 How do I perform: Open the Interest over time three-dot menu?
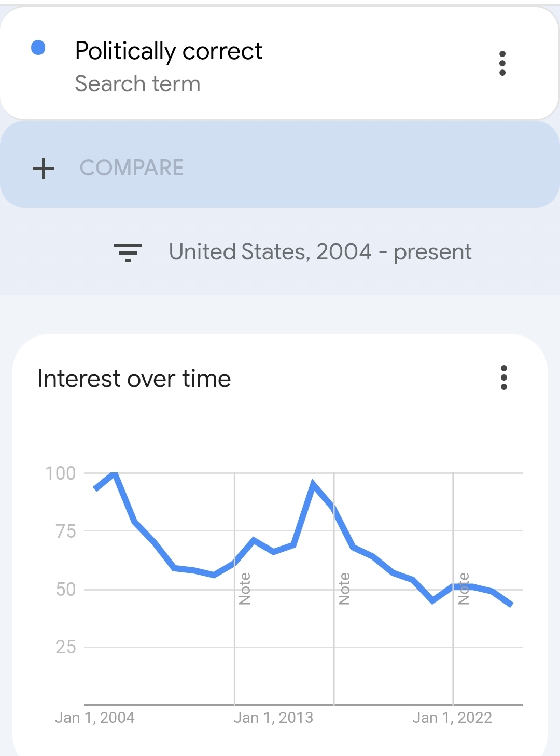(503, 377)
